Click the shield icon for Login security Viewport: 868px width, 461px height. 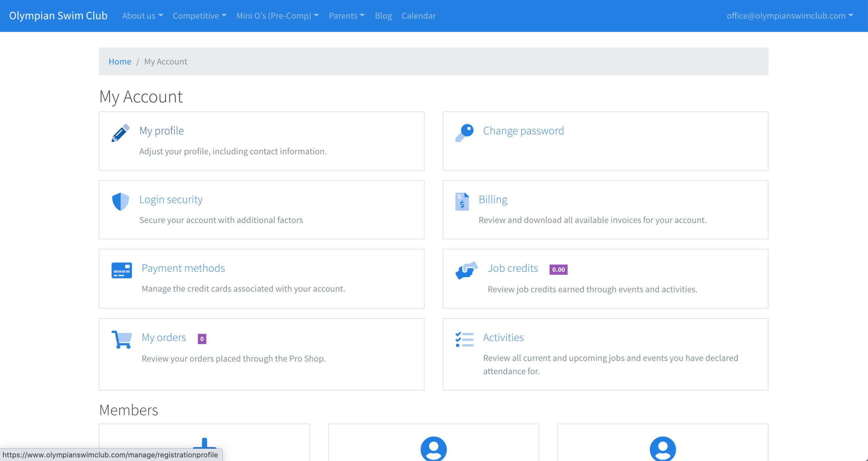[x=120, y=202]
